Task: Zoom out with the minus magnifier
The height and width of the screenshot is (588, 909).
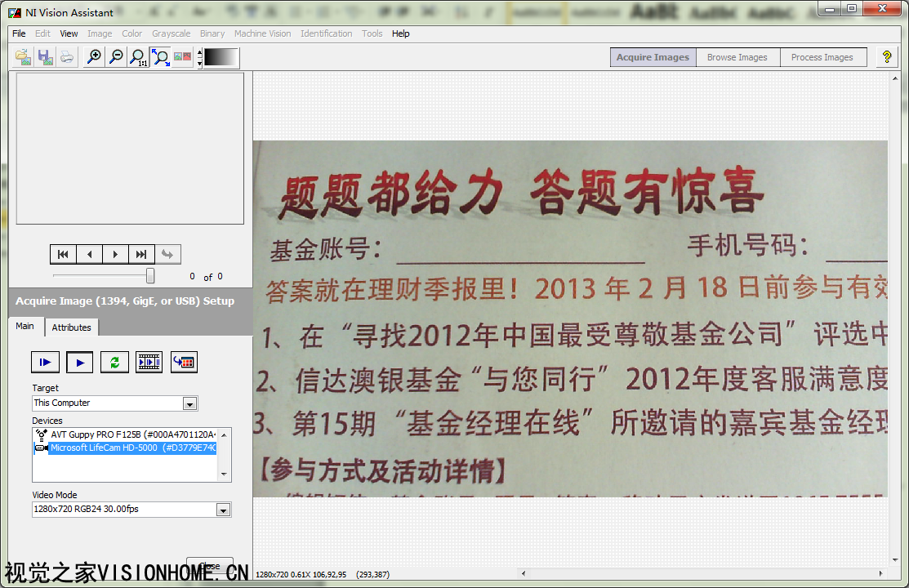Action: pos(116,57)
